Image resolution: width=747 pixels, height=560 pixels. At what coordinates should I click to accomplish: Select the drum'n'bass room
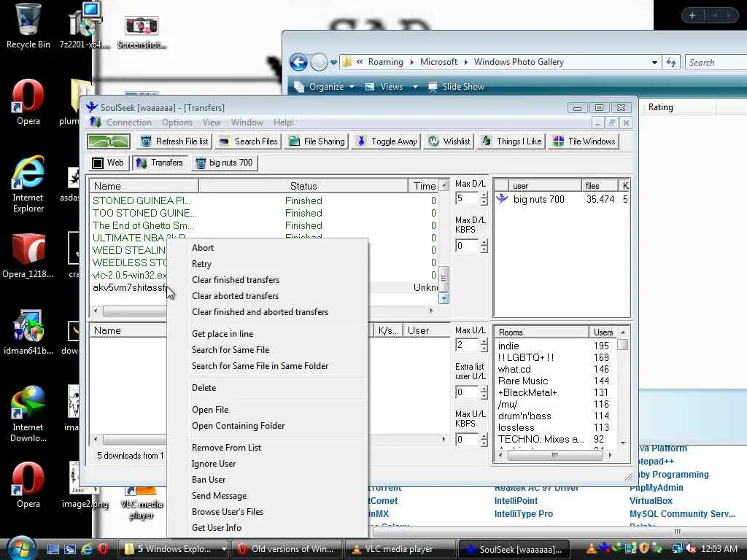pyautogui.click(x=555, y=416)
